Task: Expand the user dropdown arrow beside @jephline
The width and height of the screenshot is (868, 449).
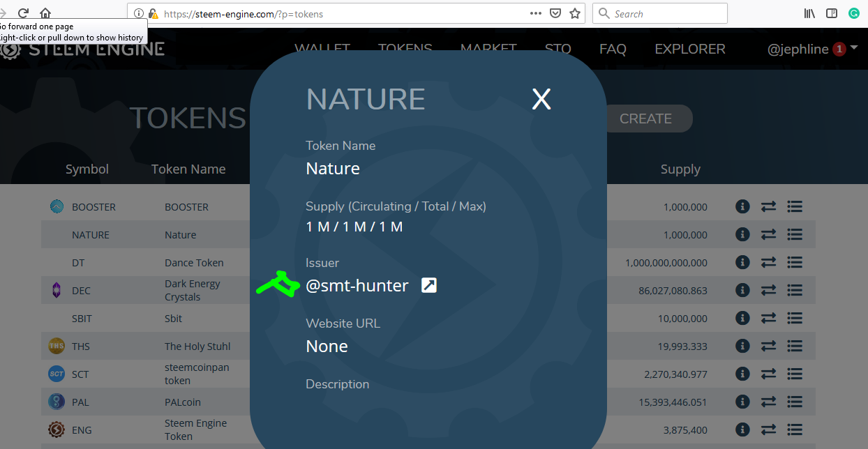Action: point(854,48)
